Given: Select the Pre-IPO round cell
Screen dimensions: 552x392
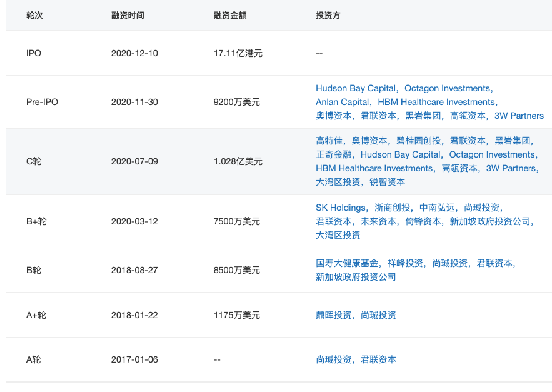Looking at the screenshot, I should coord(42,102).
